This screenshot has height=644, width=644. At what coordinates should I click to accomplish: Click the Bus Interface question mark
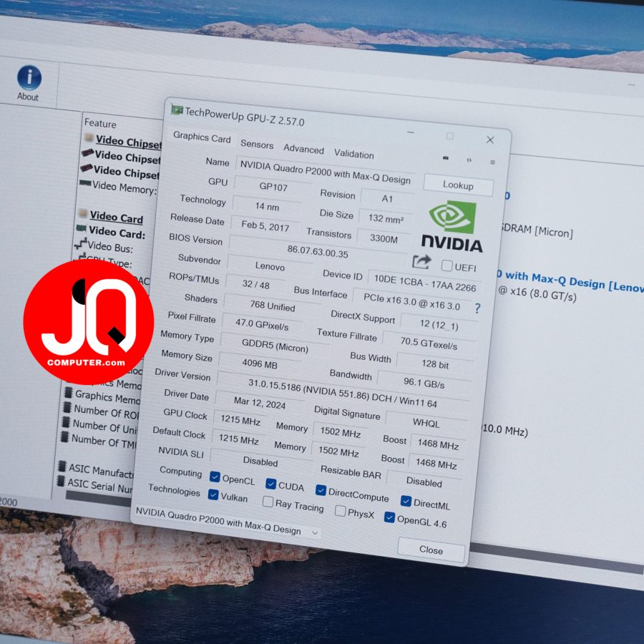[477, 308]
